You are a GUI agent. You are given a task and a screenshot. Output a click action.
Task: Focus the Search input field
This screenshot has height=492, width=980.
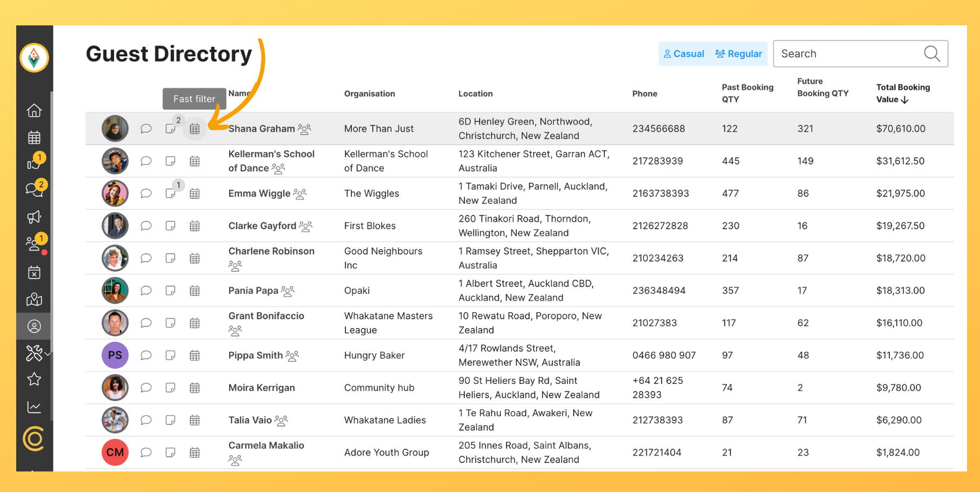click(x=860, y=54)
